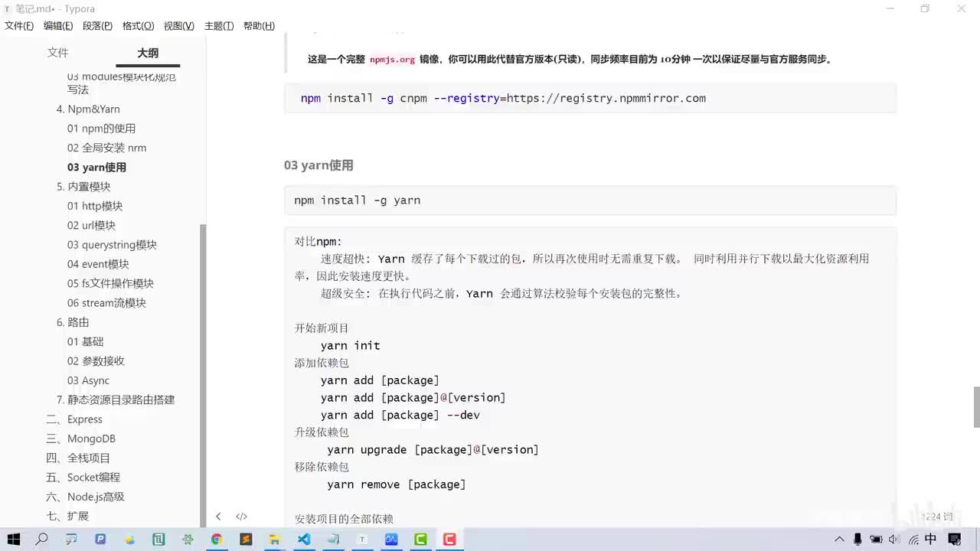Open Wi-Fi network settings in tray
The image size is (980, 551).
tap(912, 540)
